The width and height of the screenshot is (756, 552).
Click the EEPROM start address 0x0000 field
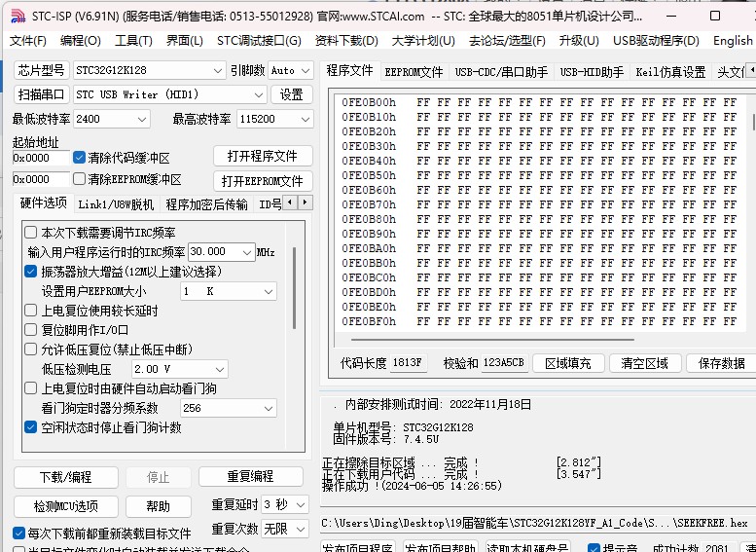pyautogui.click(x=41, y=179)
